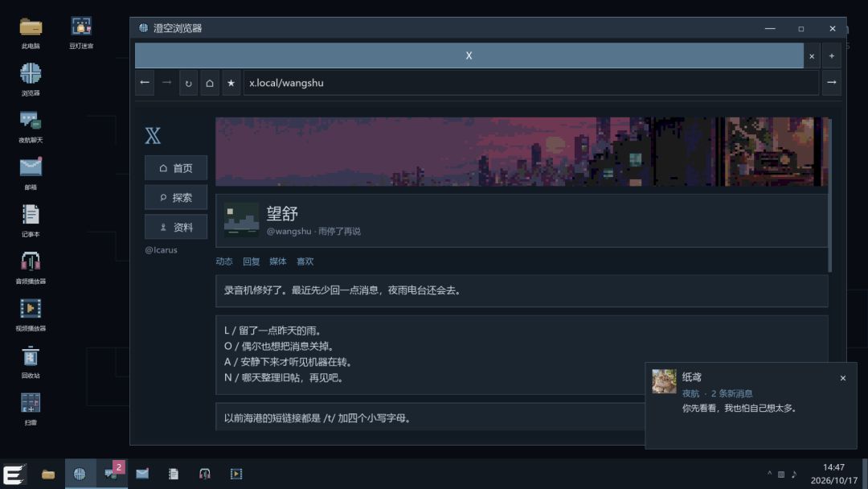Click the notification message 你先看看
Viewport: 868px width, 489px height.
(x=739, y=408)
